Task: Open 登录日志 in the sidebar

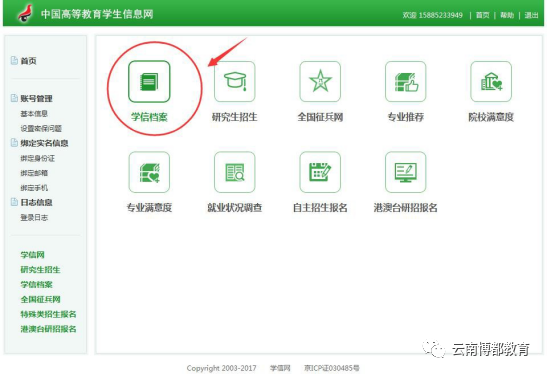Action: pos(34,217)
